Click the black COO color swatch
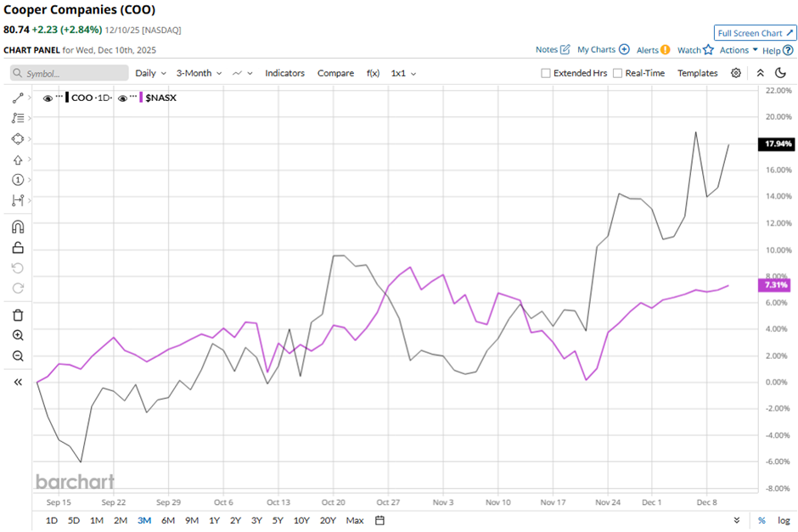This screenshot has width=798, height=532. [x=67, y=98]
